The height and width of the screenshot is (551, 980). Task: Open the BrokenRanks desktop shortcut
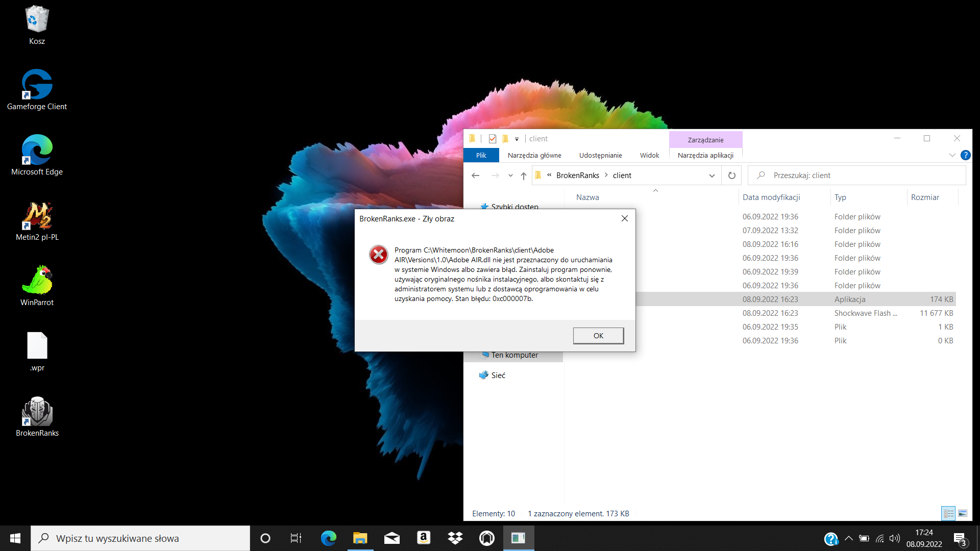[x=37, y=416]
